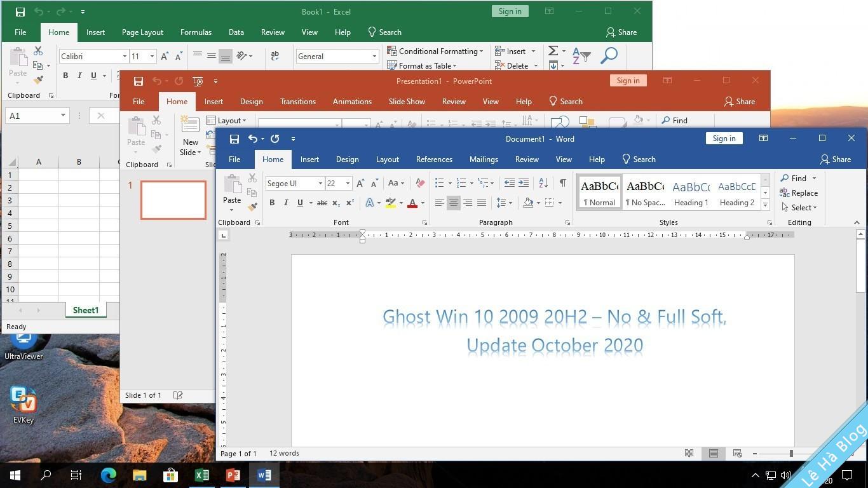Open Word's References tab
Image resolution: width=868 pixels, height=488 pixels.
coord(434,159)
